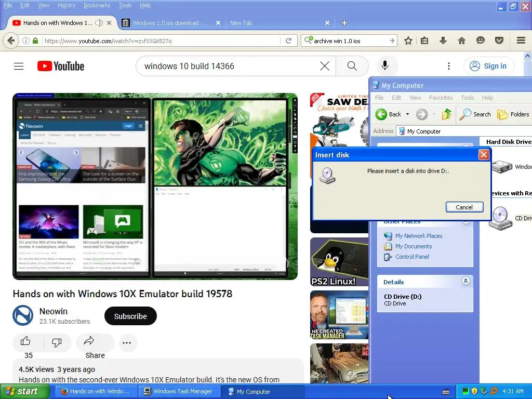Open more actions ellipsis under video
The image size is (532, 399).
pyautogui.click(x=127, y=343)
